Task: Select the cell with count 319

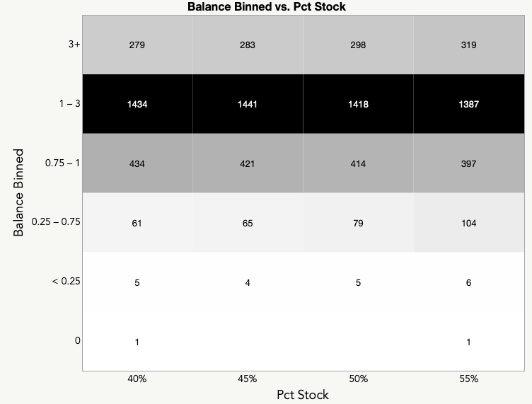Action: click(x=468, y=45)
